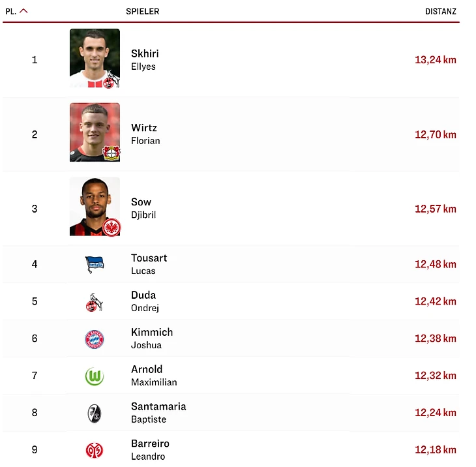Click Barreiro's 12,18 km distance value

coord(435,450)
